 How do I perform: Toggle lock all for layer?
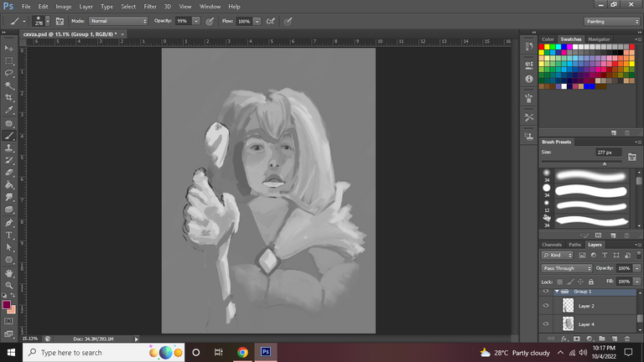coord(591,282)
